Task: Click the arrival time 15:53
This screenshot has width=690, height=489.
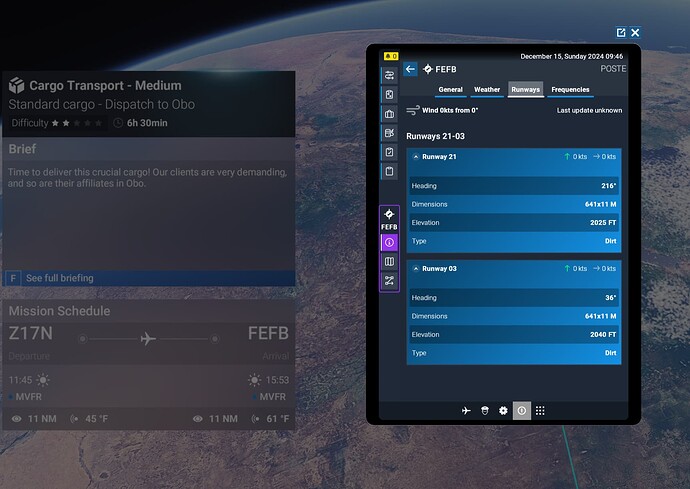Action: pos(277,380)
